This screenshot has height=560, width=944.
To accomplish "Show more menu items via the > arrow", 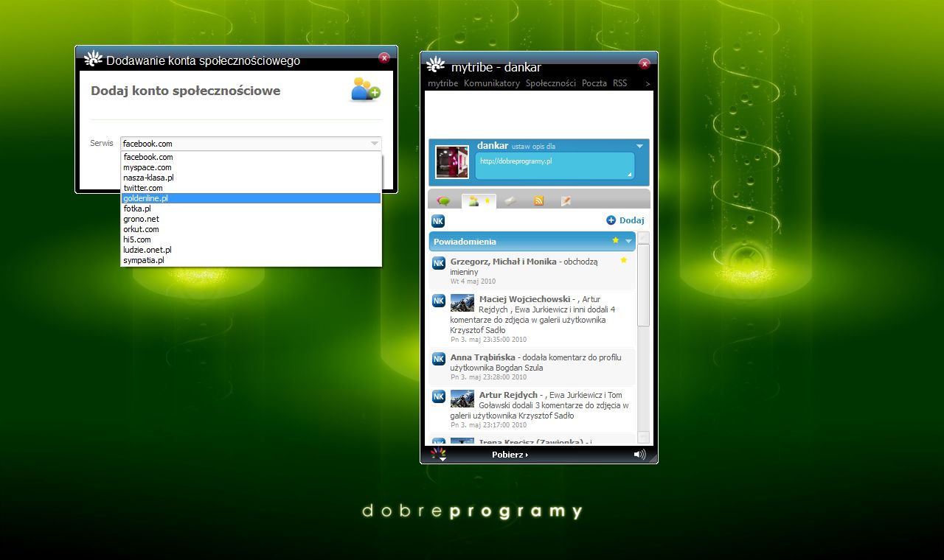I will pyautogui.click(x=648, y=84).
